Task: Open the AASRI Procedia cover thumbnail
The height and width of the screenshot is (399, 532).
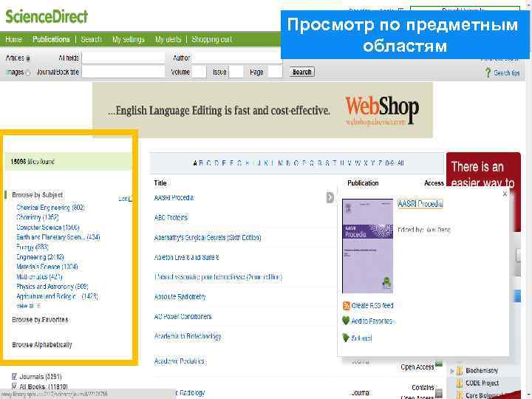Action: click(367, 246)
